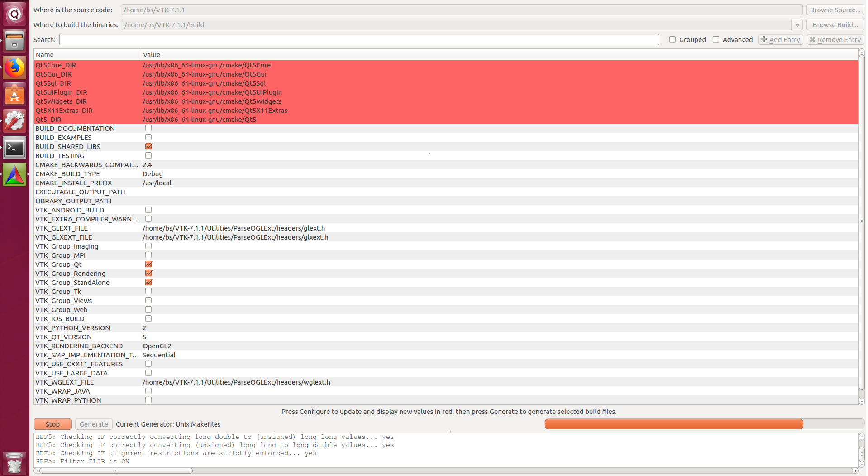Screen dimensions: 868x476
Task: Enable the VTK_Group_MPI checkbox
Action: (x=148, y=255)
